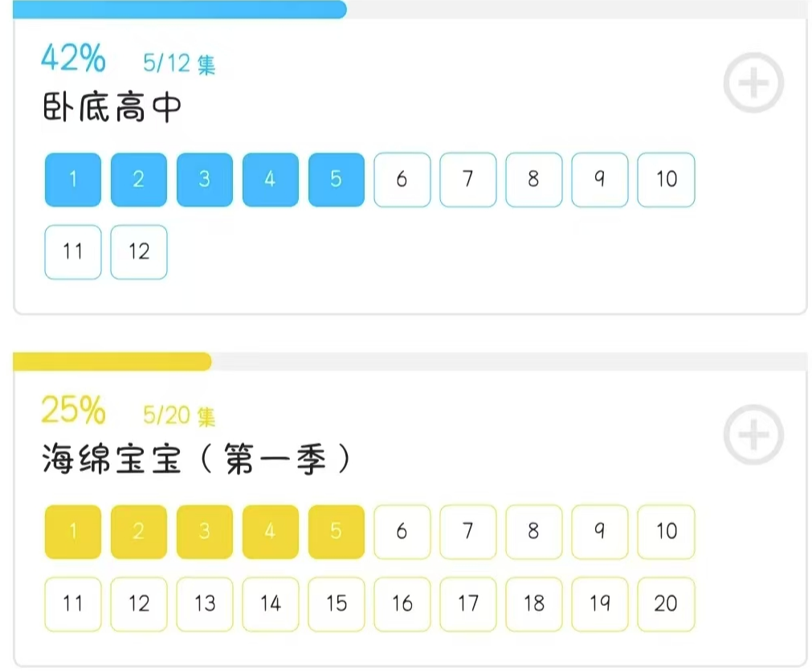This screenshot has height=671, width=812.
Task: Click the plus icon for 海绵宝宝（第一季）
Action: (x=753, y=436)
